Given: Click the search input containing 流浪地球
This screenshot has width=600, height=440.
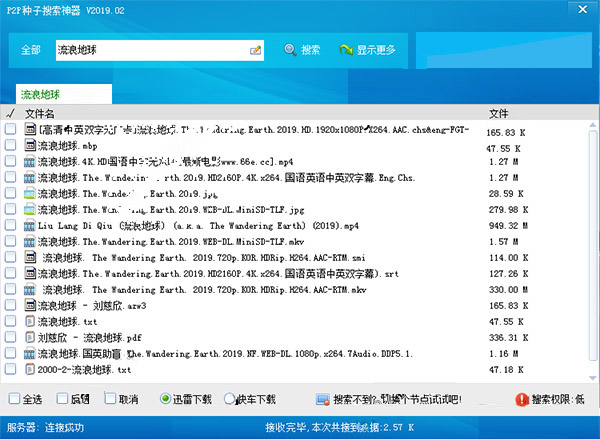Looking at the screenshot, I should tap(160, 50).
